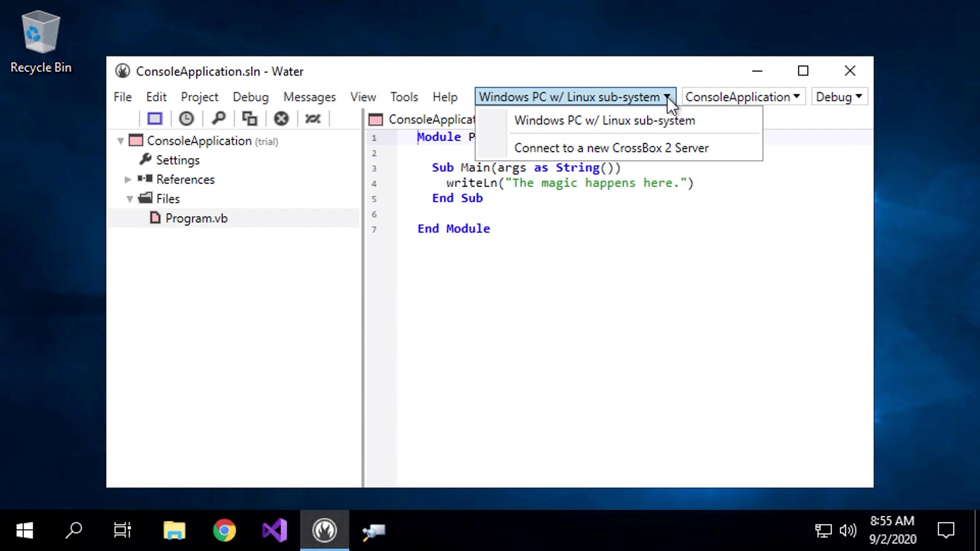Click the Program.vb file icon
This screenshot has width=980, height=551.
point(155,218)
